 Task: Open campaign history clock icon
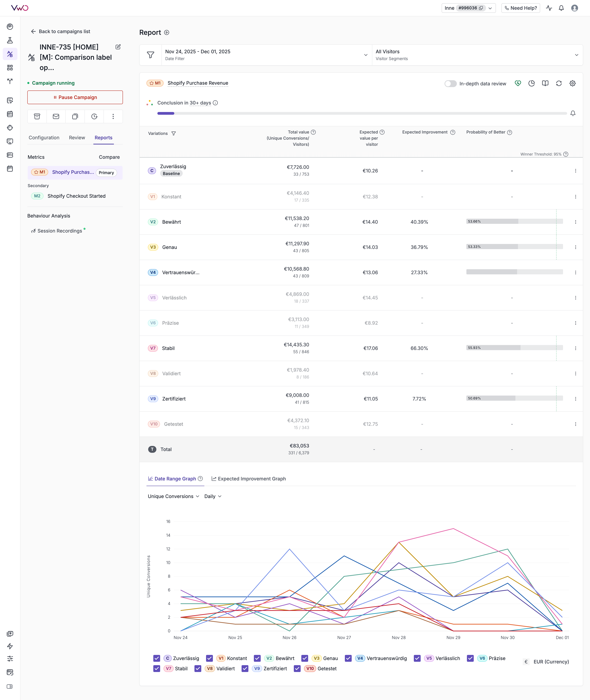[94, 116]
